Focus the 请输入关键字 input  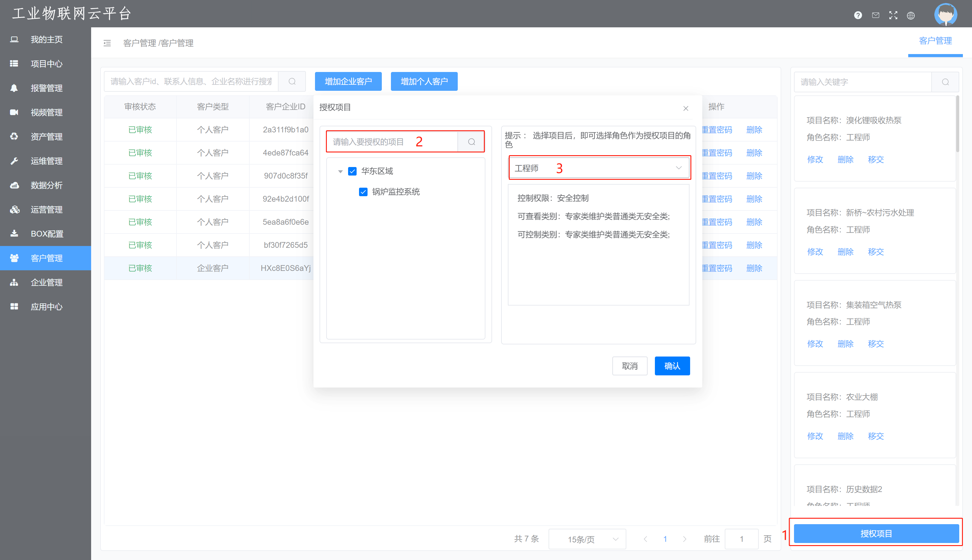point(863,82)
